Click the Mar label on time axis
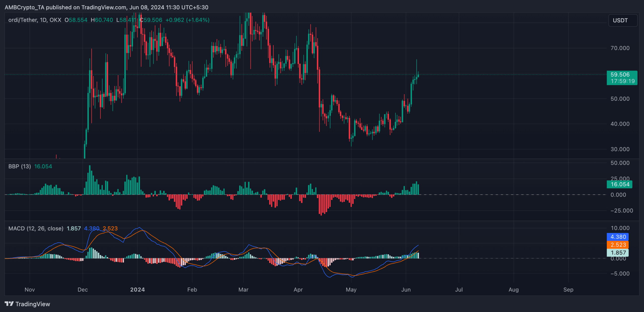 coord(244,290)
